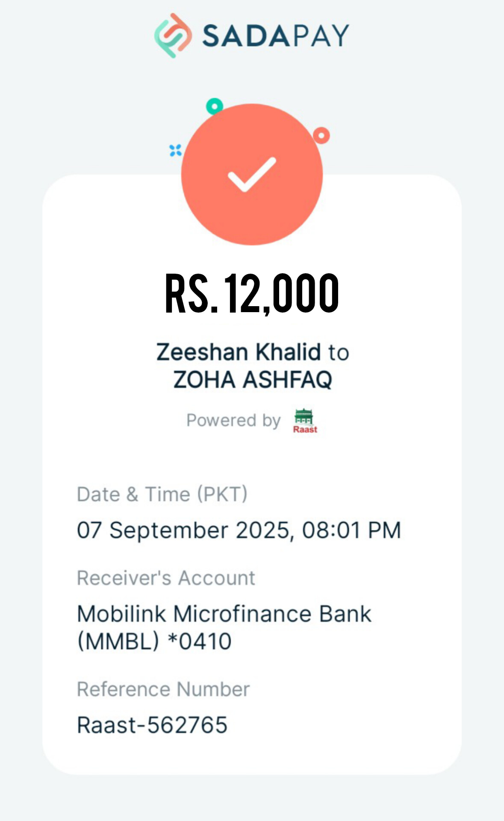The height and width of the screenshot is (821, 504).
Task: Click the blue four-dot sparkle icon
Action: (x=175, y=151)
